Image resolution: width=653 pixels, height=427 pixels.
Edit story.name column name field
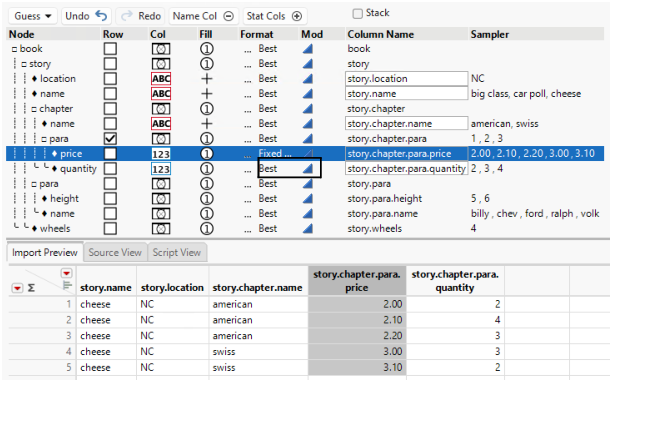406,94
